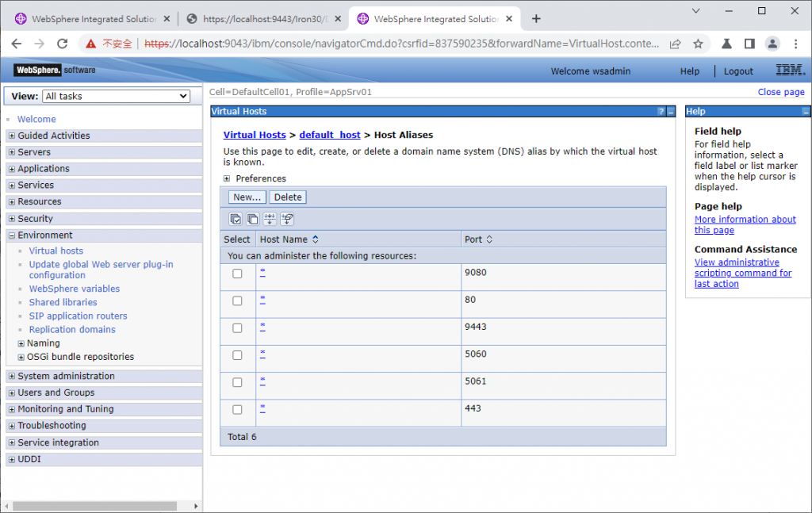Click the navigation horizontal scrollbar

[94, 506]
